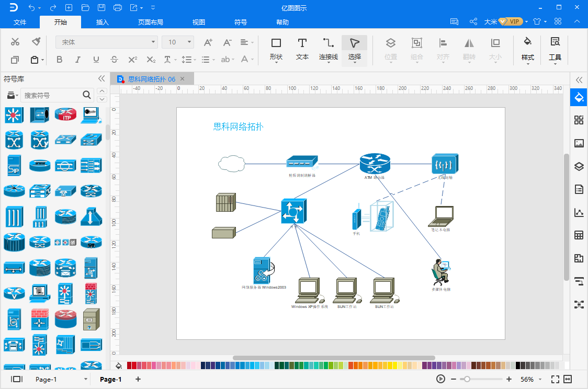Select the Shape (形状) tool
Image resolution: width=588 pixels, height=389 pixels.
click(x=276, y=50)
